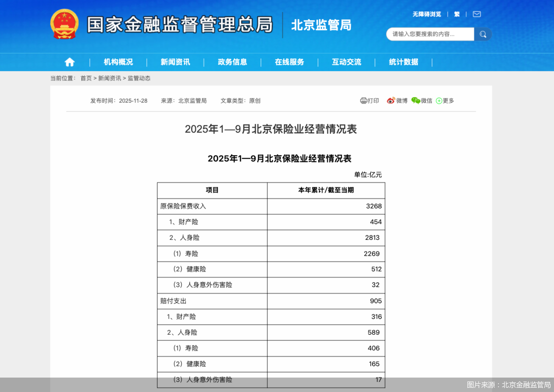
Task: Open the 在线服务 navigation menu
Action: [x=289, y=62]
